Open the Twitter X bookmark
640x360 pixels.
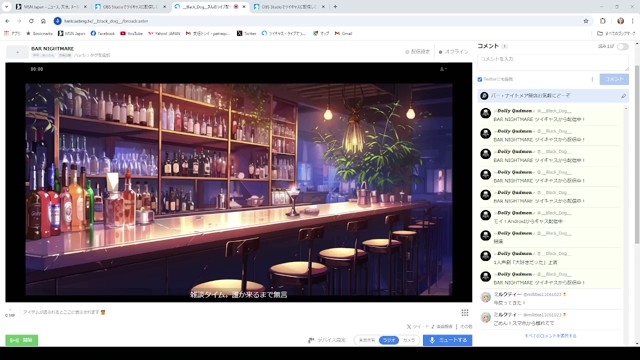(x=247, y=33)
